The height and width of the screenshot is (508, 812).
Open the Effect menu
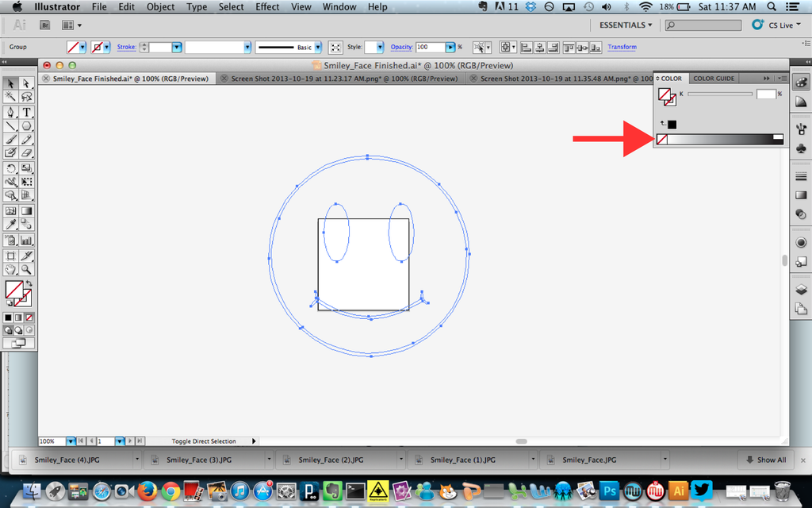point(267,7)
